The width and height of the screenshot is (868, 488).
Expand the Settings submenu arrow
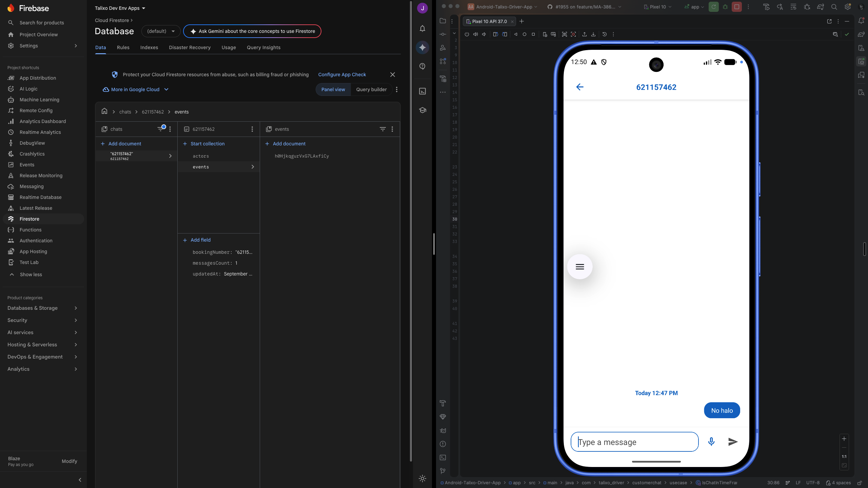tap(76, 46)
